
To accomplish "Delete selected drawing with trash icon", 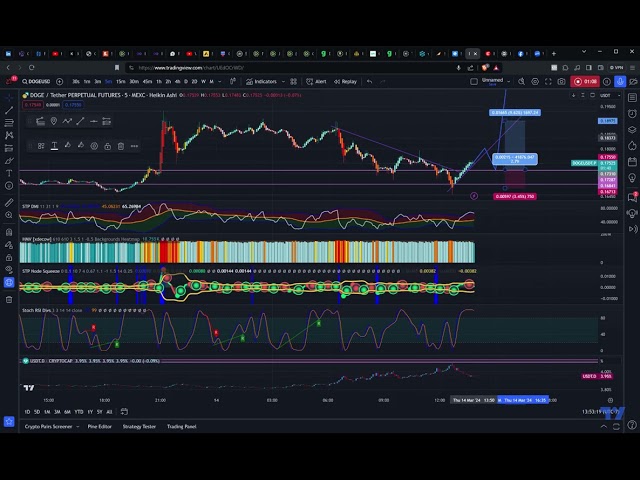I will point(121,146).
